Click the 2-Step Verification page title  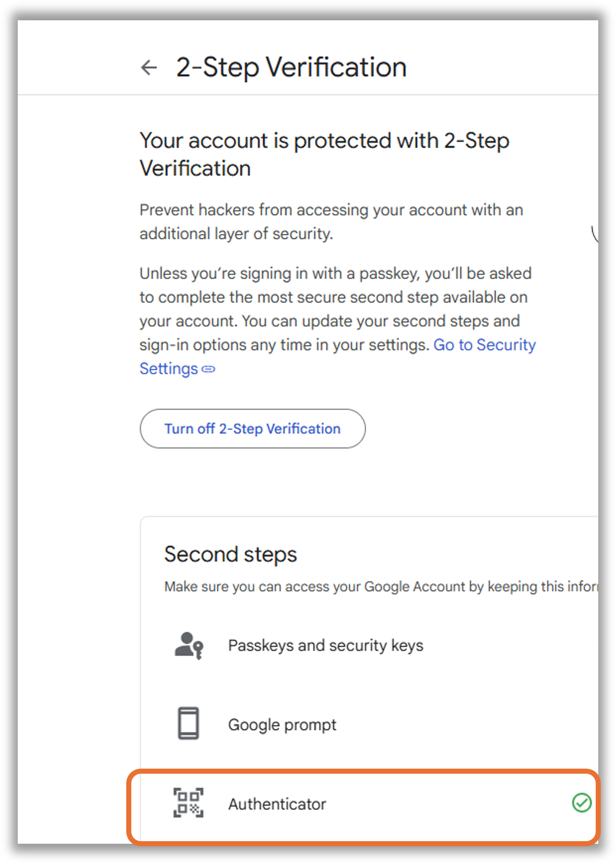(x=292, y=67)
